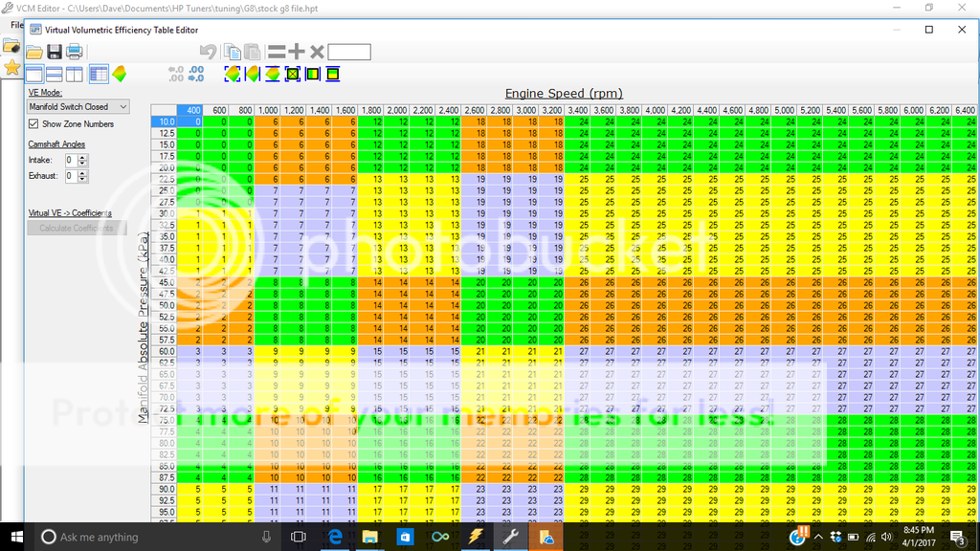Switch to the split table view layout
Screen dimensions: 980x551
(56, 74)
